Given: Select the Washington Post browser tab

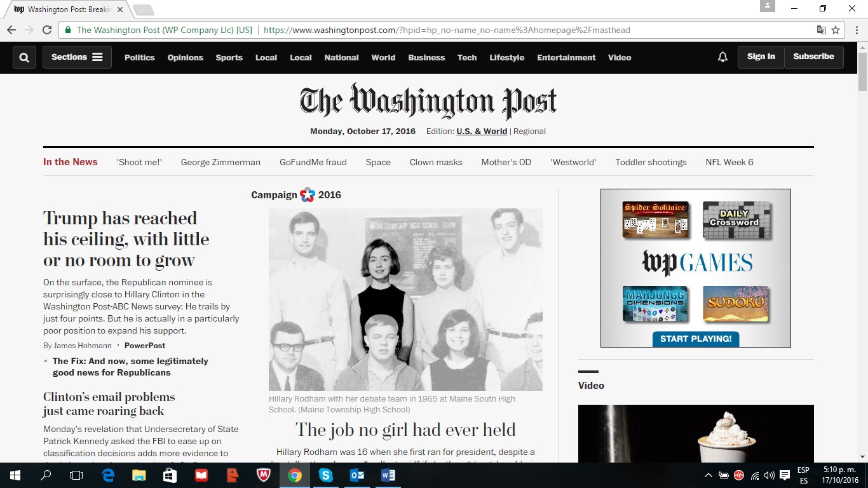Looking at the screenshot, I should click(69, 10).
